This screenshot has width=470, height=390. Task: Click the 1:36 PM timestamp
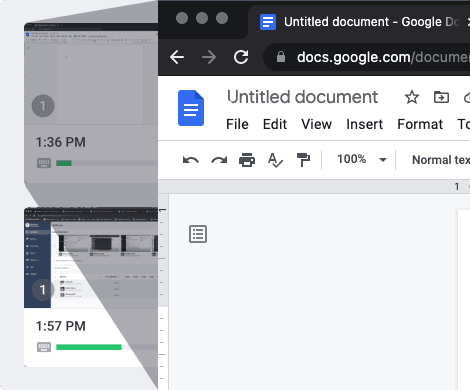(x=61, y=142)
